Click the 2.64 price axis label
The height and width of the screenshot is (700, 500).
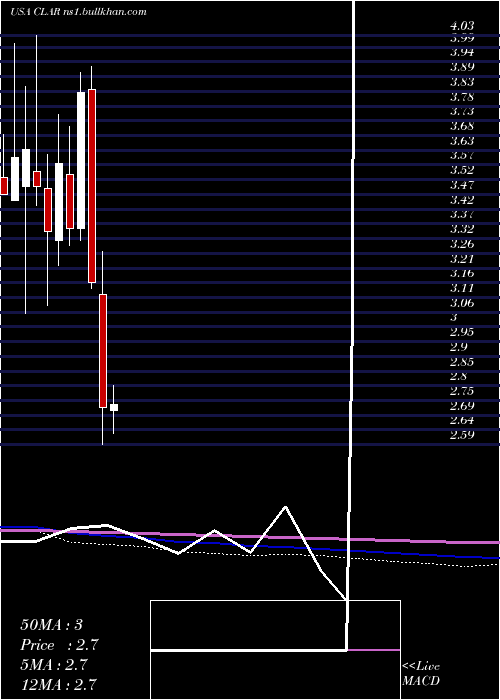pyautogui.click(x=462, y=421)
